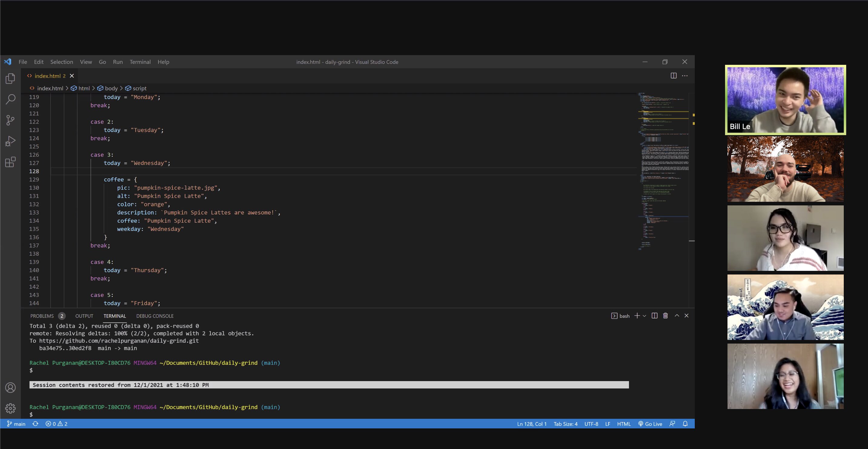Kill terminal with trash icon
The height and width of the screenshot is (449, 868).
tap(665, 315)
